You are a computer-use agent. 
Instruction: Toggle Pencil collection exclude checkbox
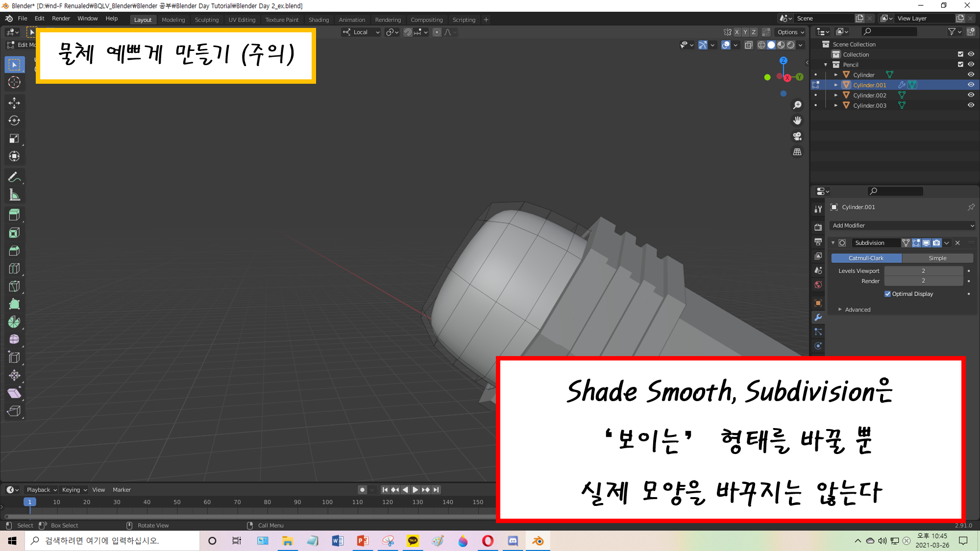[960, 65]
